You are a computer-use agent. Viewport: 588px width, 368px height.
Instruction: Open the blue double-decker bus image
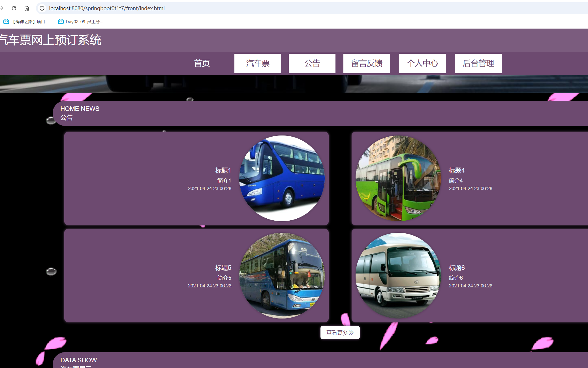click(282, 178)
